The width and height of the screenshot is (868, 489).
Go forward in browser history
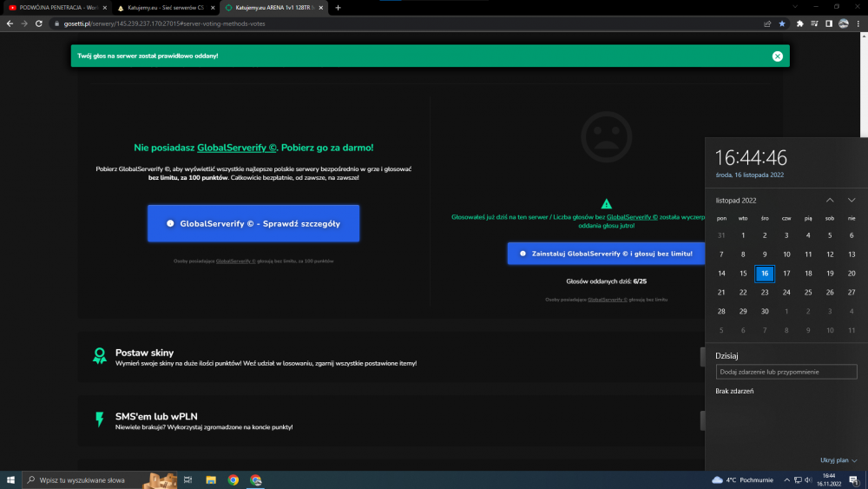click(x=24, y=23)
